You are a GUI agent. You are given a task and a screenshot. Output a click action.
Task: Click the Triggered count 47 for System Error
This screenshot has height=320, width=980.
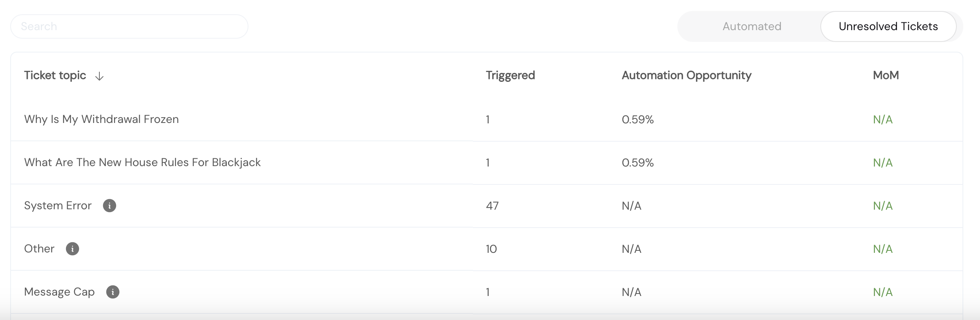pos(492,206)
